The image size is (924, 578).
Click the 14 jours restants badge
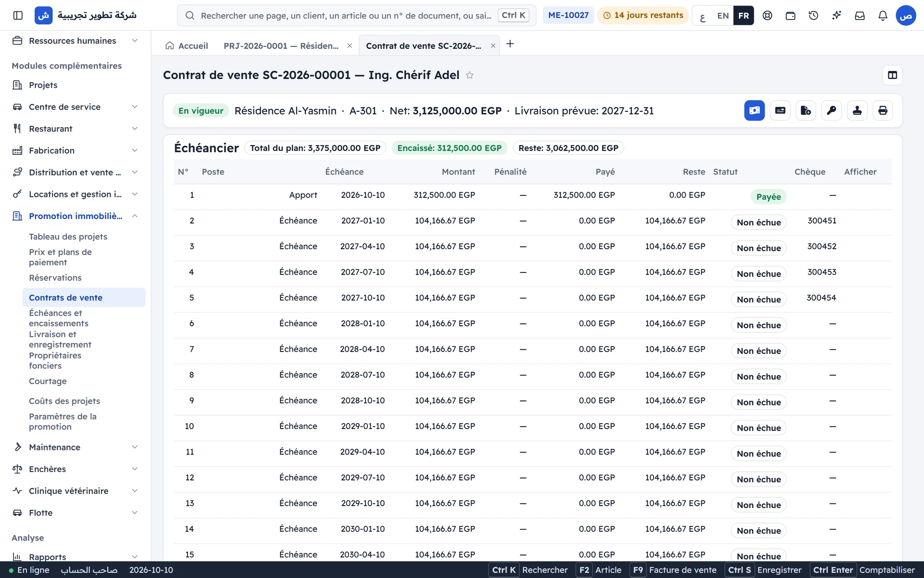pos(643,15)
